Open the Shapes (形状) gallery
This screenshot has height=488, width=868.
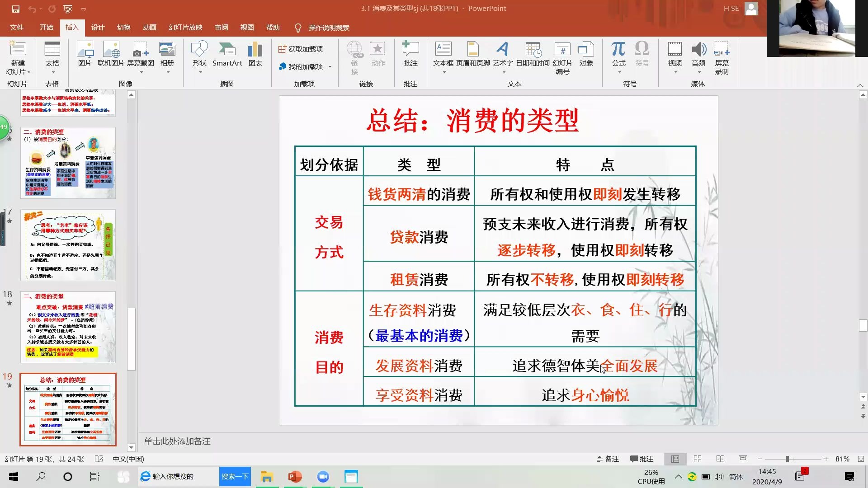coord(199,58)
